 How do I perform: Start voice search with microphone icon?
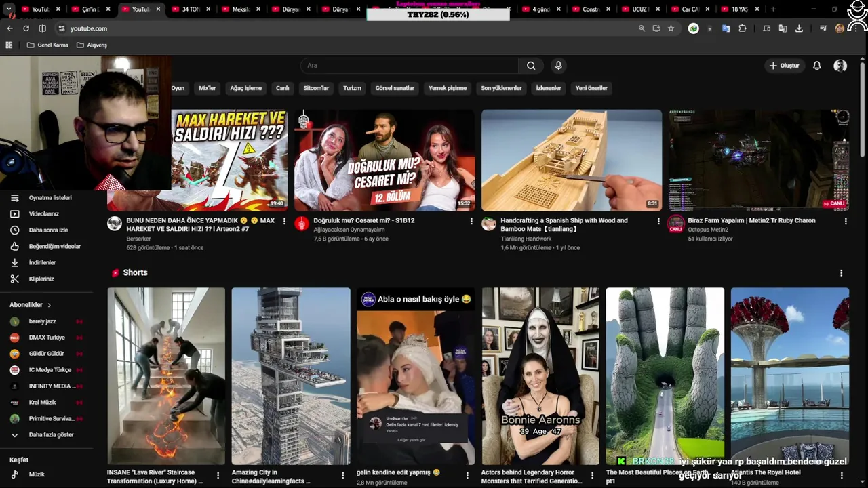[x=558, y=66]
